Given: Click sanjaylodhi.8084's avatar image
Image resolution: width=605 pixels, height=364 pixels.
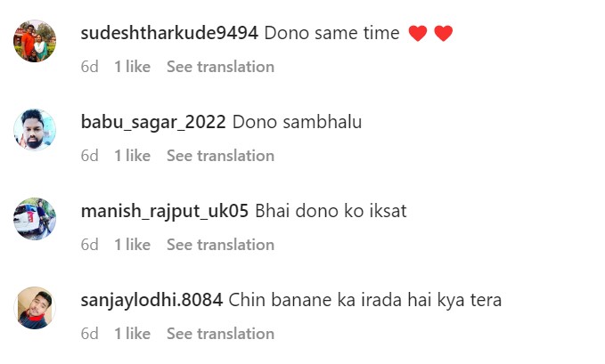Looking at the screenshot, I should click(36, 308).
